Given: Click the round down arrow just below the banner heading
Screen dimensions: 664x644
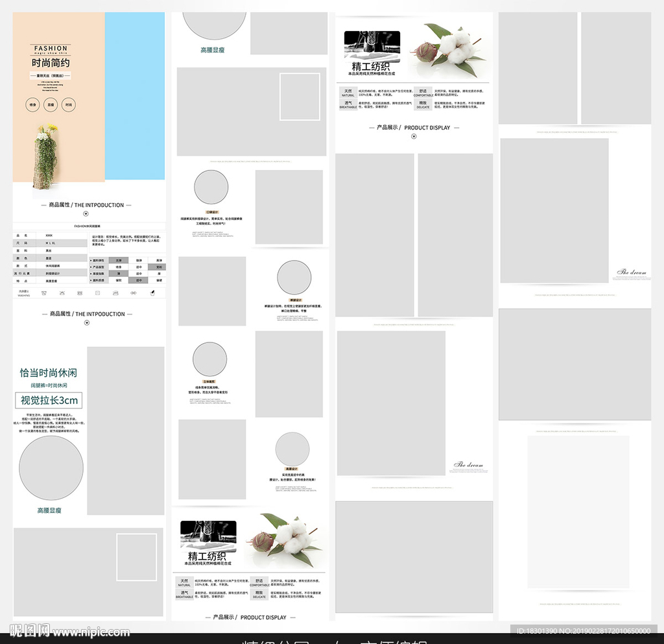Looking at the screenshot, I should tap(86, 213).
